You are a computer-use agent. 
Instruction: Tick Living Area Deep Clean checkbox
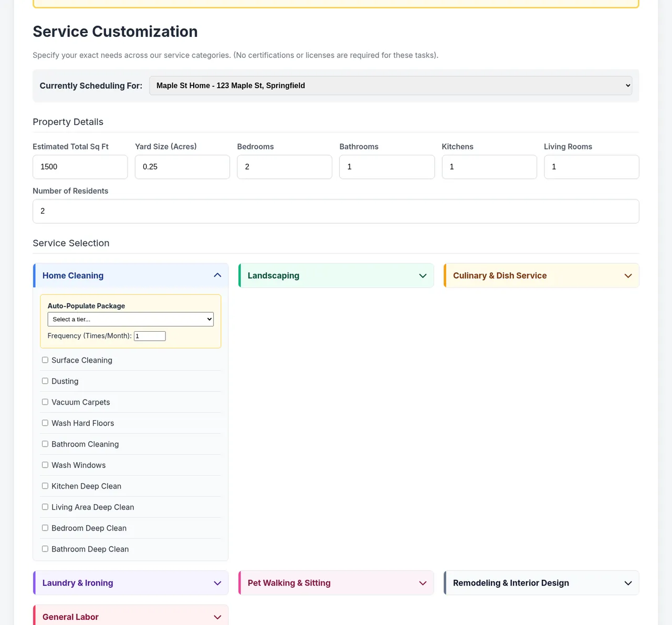tap(45, 507)
